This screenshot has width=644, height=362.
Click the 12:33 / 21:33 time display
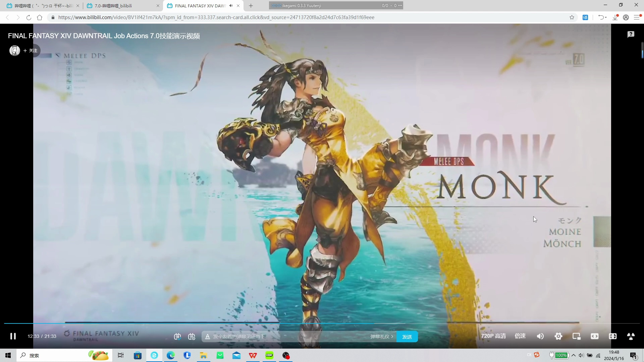[42, 336]
